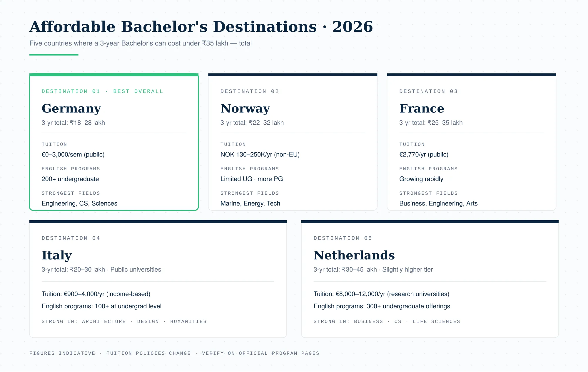Select the Norway card heading
588x372 pixels.
[x=245, y=108]
